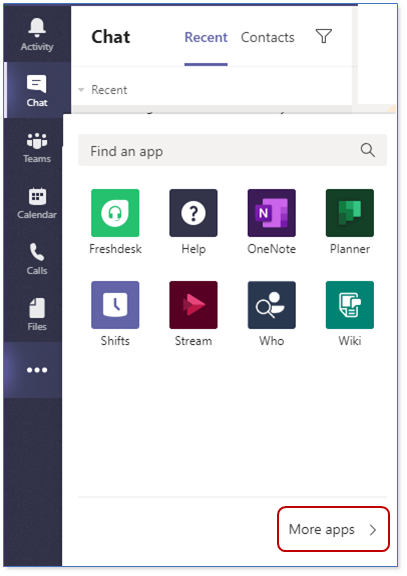Click the Find an app search field
The image size is (407, 576).
tap(232, 150)
